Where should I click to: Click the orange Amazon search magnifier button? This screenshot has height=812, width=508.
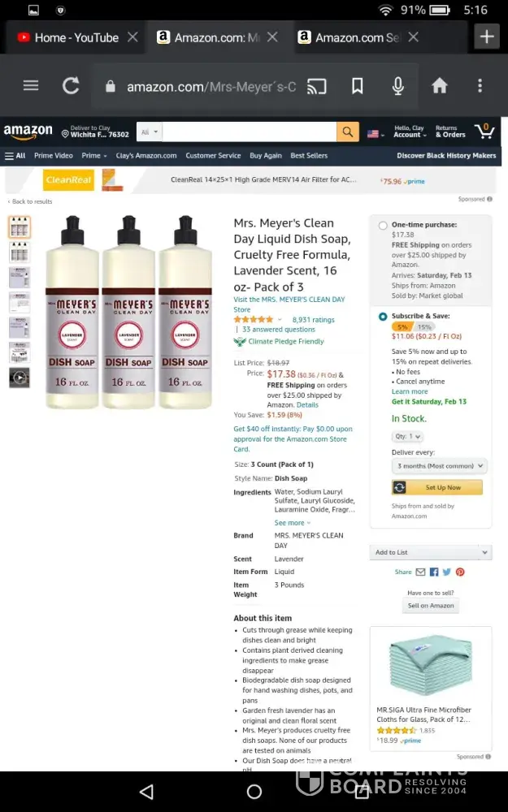[348, 132]
